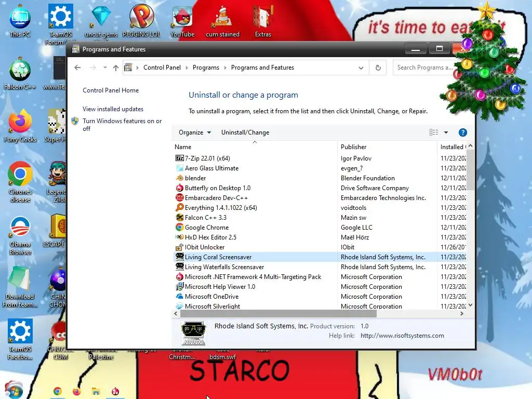Viewport: 532px width, 399px height.
Task: Open the Extras desktop icon
Action: click(263, 21)
